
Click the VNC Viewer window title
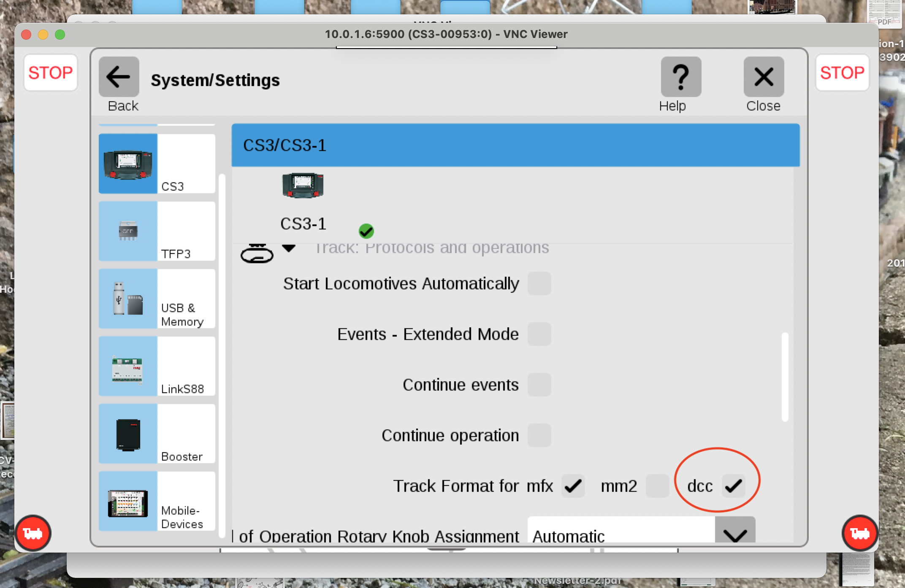446,34
